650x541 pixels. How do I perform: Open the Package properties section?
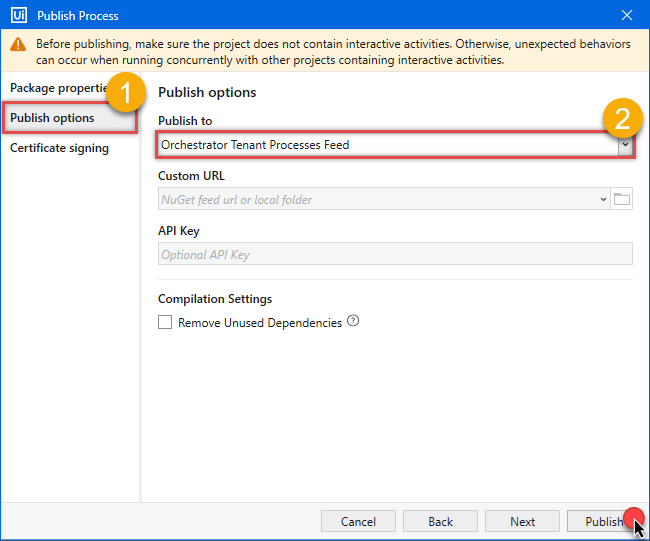point(58,88)
